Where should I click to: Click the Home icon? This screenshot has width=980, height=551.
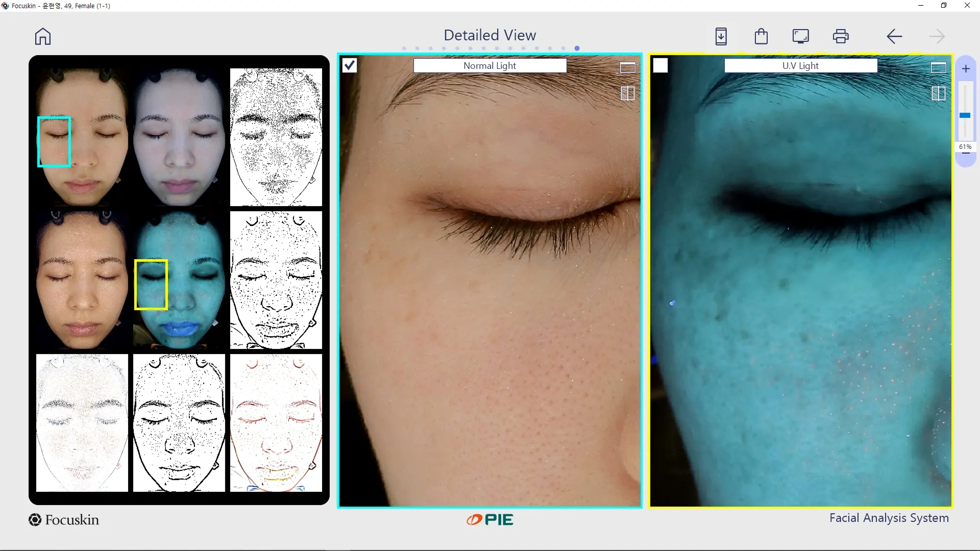tap(43, 36)
